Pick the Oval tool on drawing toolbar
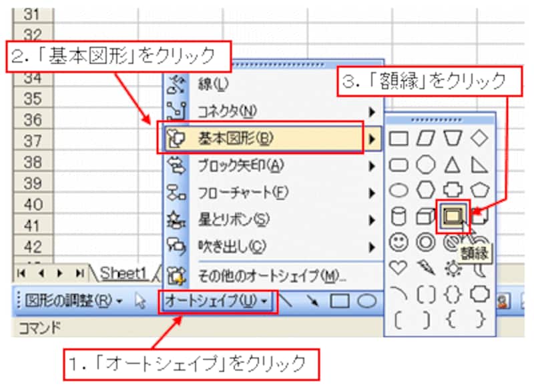 (366, 301)
